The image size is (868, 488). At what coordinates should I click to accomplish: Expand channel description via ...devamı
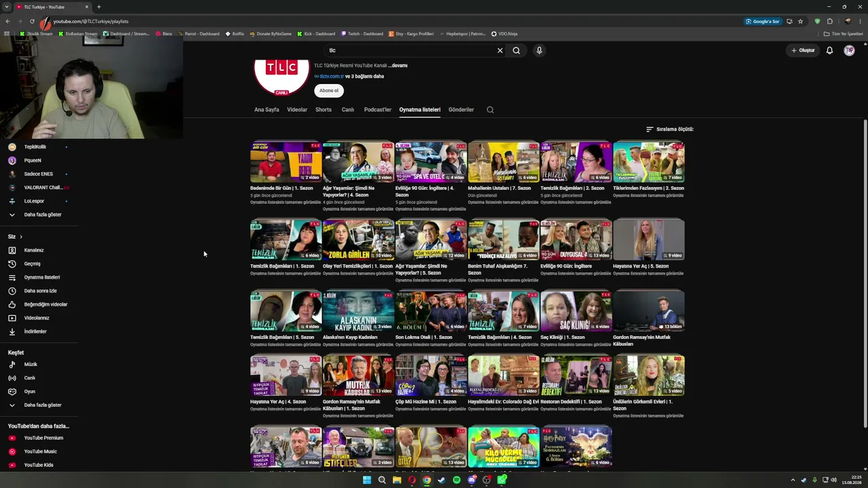[398, 66]
